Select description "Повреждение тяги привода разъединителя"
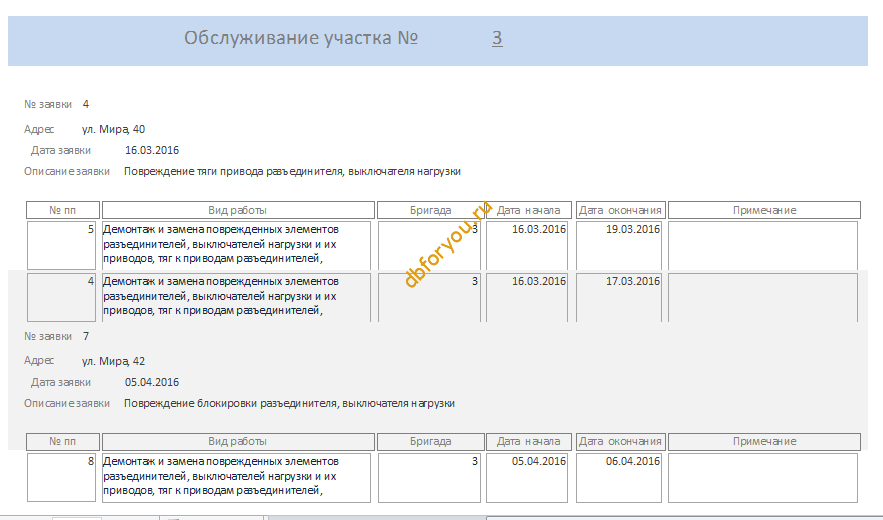The height and width of the screenshot is (520, 883). (x=234, y=171)
